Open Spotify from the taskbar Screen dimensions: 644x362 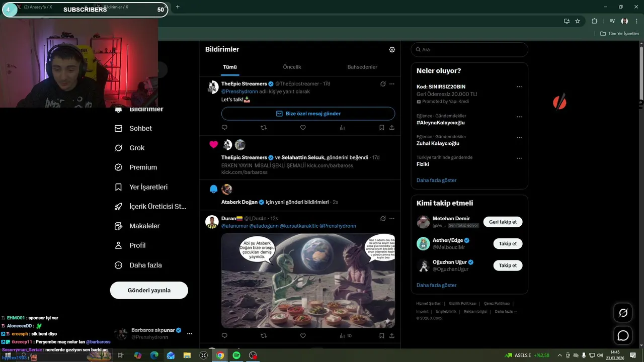click(x=236, y=355)
